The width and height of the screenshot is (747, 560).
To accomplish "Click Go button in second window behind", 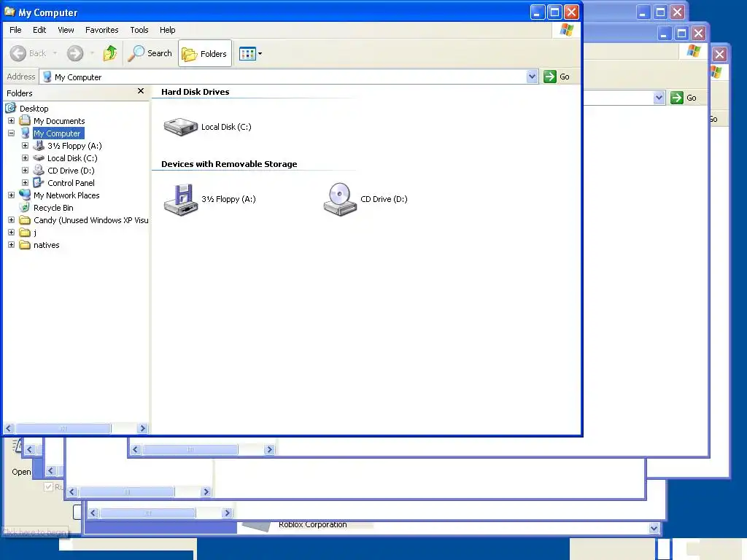I will pos(684,98).
